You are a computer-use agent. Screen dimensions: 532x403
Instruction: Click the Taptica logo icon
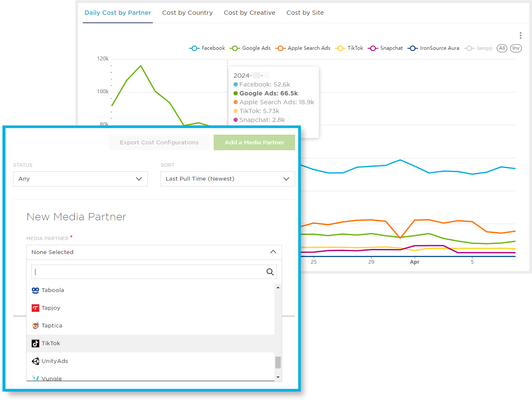(x=35, y=326)
